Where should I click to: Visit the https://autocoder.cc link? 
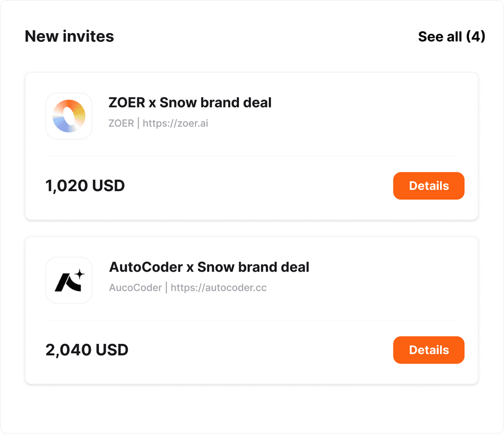tap(219, 288)
